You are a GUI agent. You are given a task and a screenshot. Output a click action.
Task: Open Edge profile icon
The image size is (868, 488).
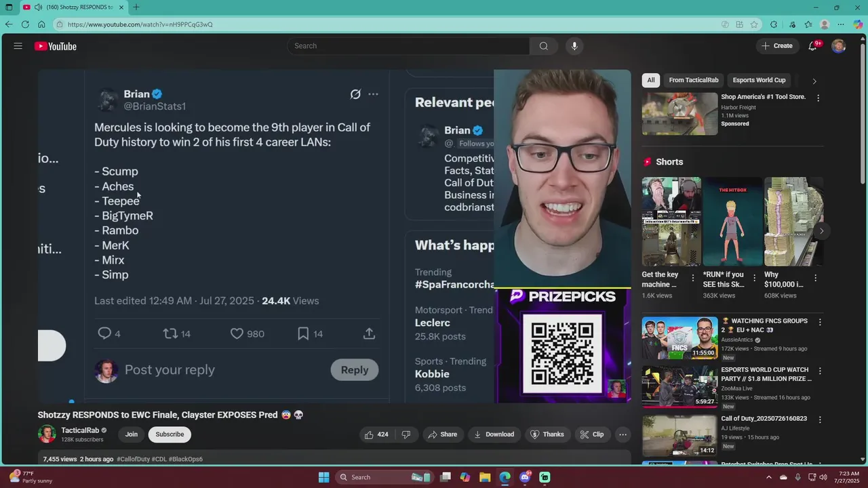pyautogui.click(x=825, y=24)
